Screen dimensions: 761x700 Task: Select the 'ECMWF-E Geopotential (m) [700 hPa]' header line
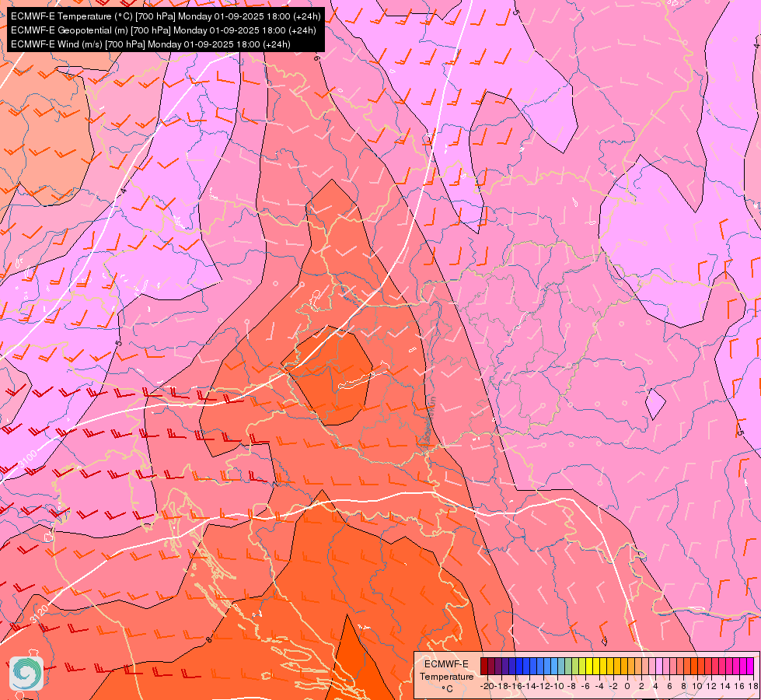[x=163, y=30]
